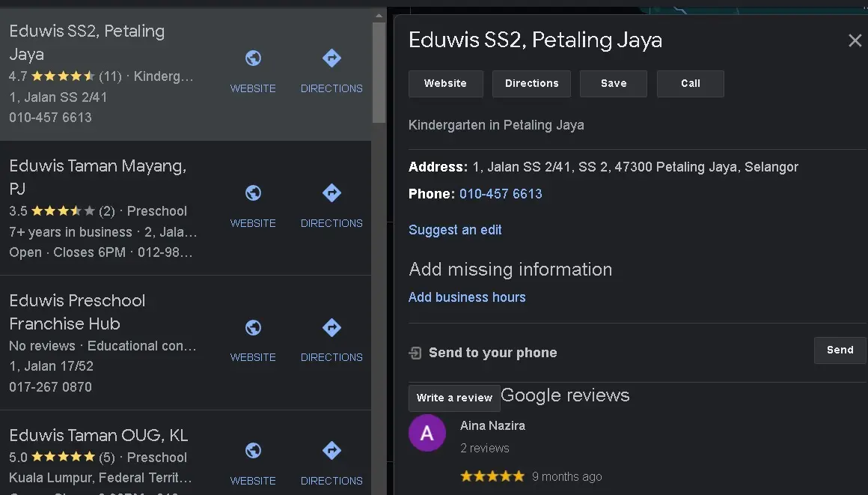Image resolution: width=868 pixels, height=495 pixels.
Task: Click the Send button
Action: point(840,350)
